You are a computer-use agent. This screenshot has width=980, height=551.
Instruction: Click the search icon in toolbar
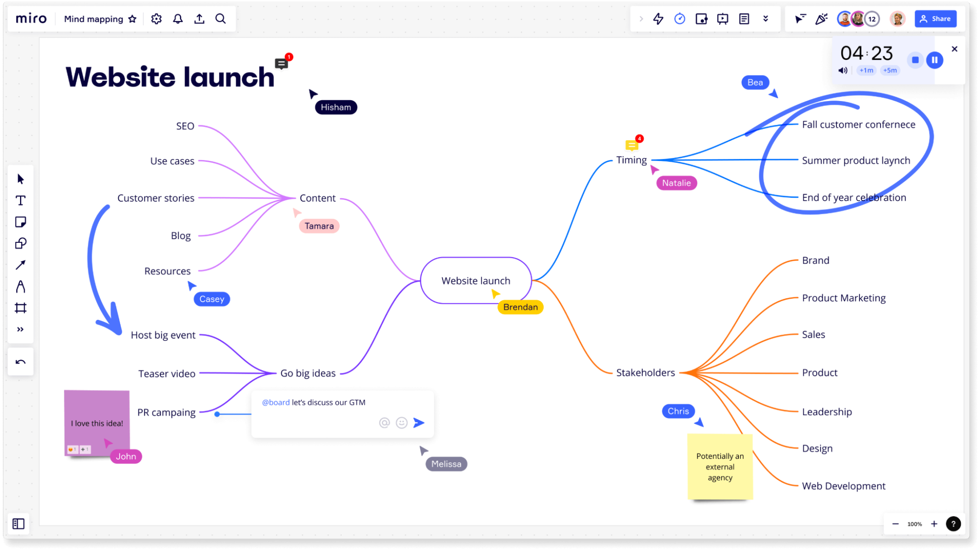221,18
